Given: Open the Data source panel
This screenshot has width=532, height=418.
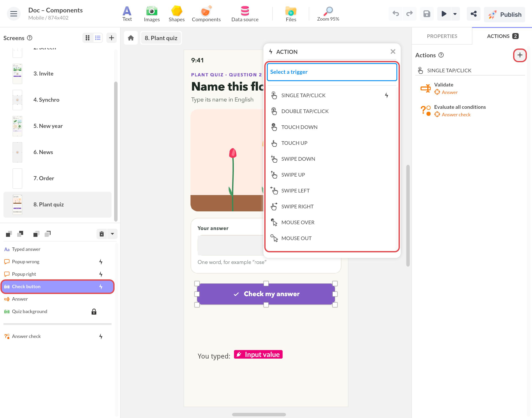Looking at the screenshot, I should (245, 14).
